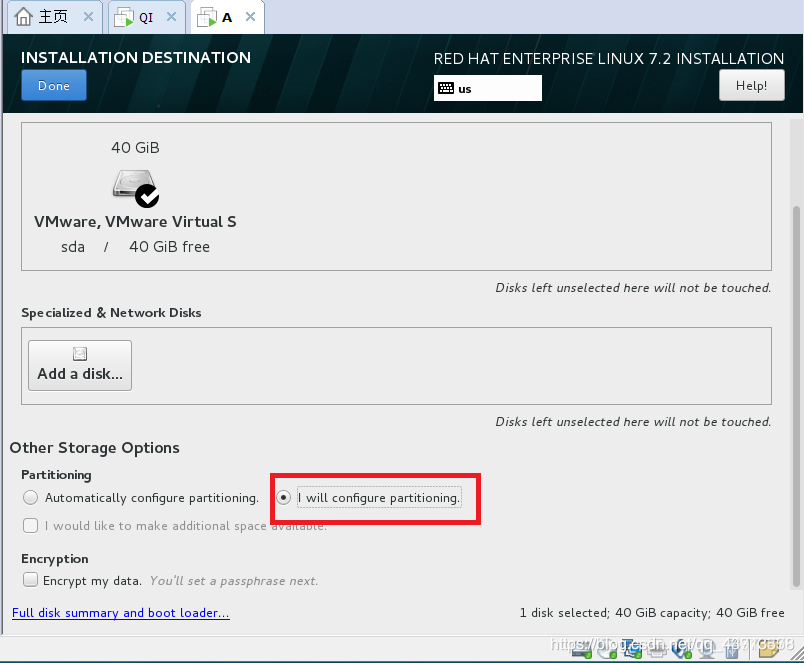Open the Help! button
The width and height of the screenshot is (804, 663).
point(751,85)
